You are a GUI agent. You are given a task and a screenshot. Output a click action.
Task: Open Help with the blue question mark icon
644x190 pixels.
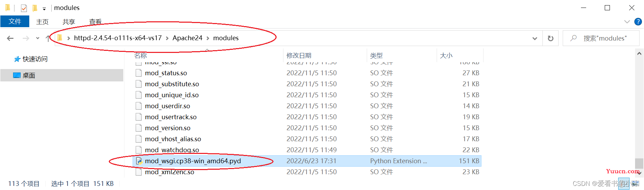638,22
